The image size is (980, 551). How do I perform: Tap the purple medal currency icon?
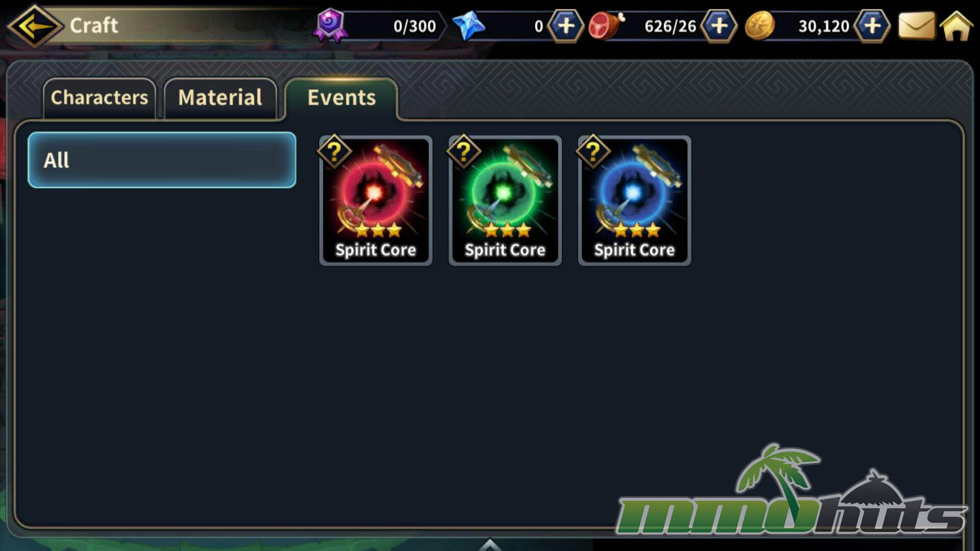pyautogui.click(x=331, y=24)
